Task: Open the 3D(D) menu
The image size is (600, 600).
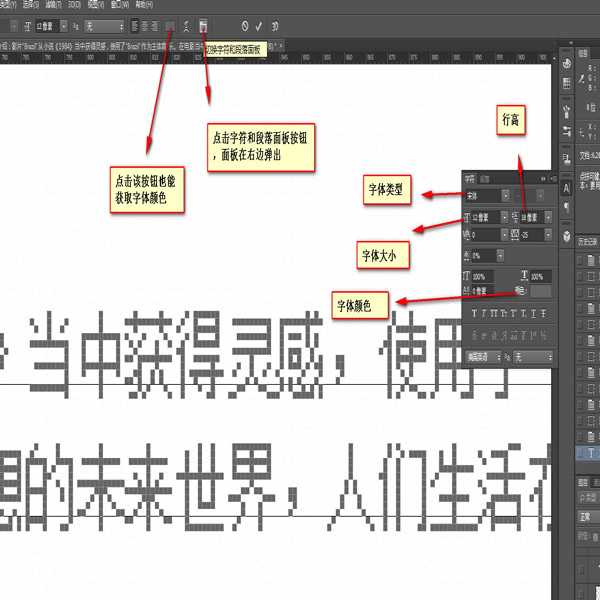Action: [74, 5]
